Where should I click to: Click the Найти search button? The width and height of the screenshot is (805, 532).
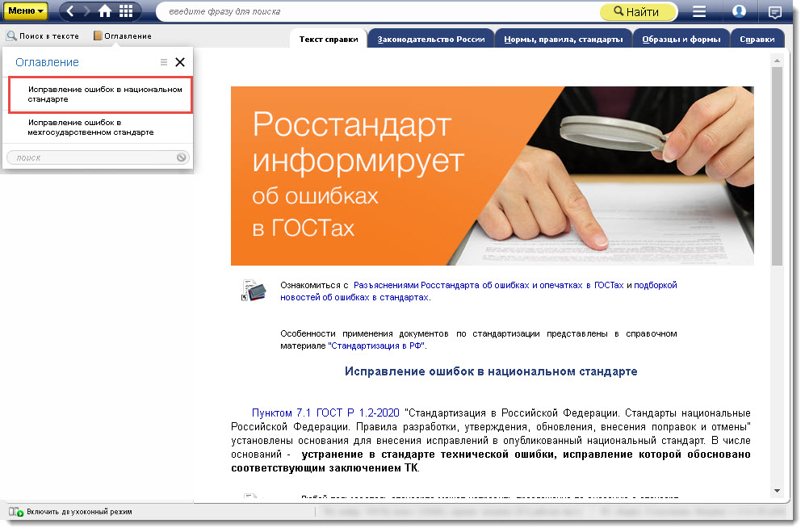(637, 12)
